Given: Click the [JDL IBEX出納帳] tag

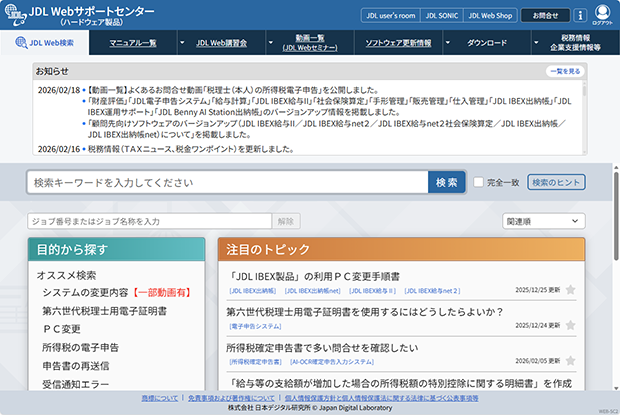Looking at the screenshot, I should (x=253, y=290).
